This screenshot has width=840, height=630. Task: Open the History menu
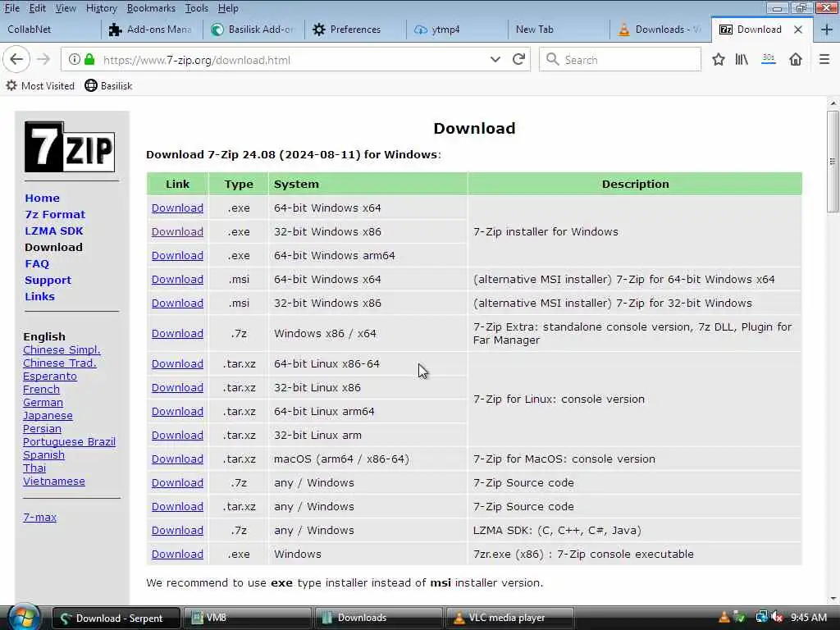101,8
